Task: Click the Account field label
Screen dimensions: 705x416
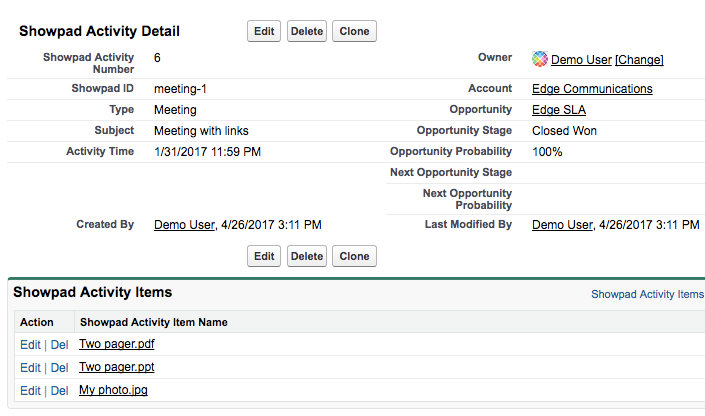Action: (490, 88)
